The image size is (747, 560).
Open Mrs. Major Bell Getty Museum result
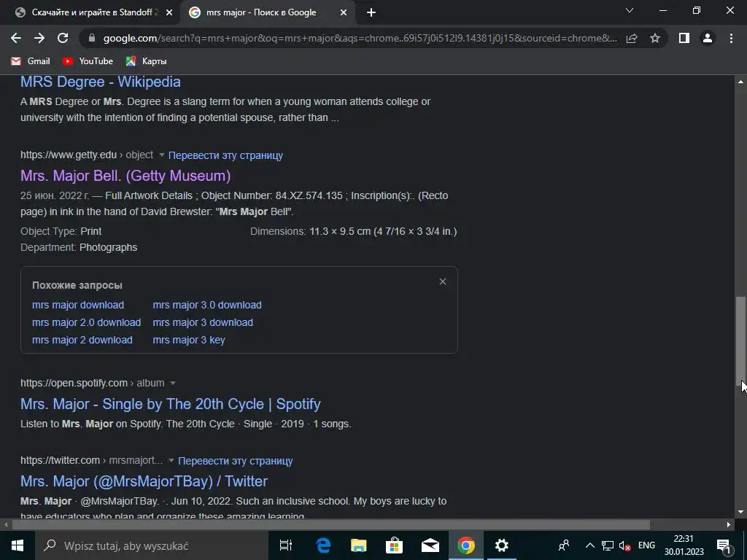click(125, 176)
